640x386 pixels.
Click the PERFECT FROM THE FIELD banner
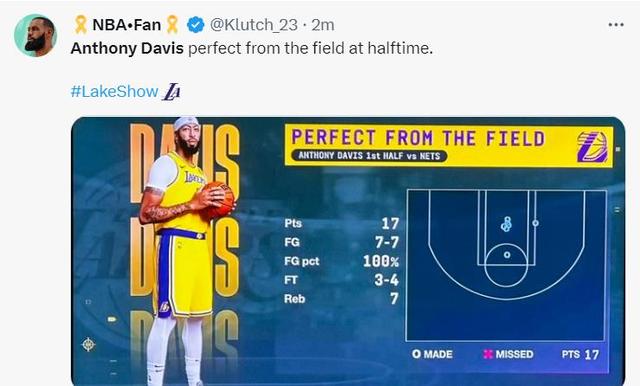pos(449,146)
